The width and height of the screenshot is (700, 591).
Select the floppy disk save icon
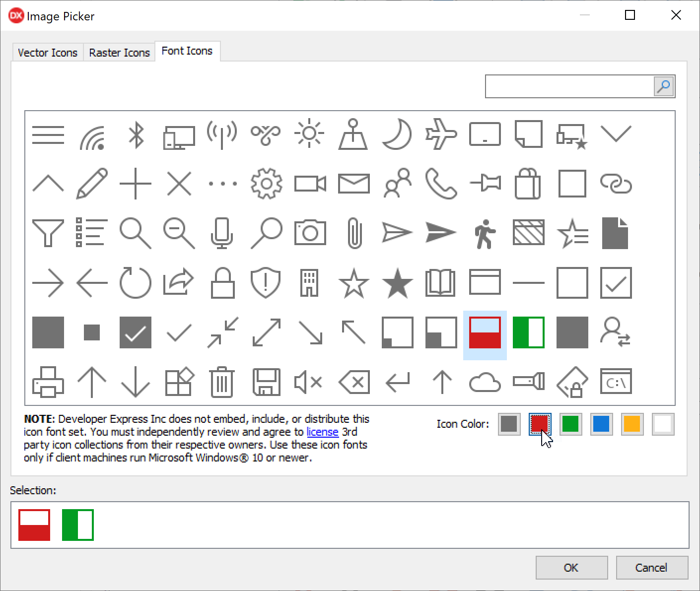[266, 383]
